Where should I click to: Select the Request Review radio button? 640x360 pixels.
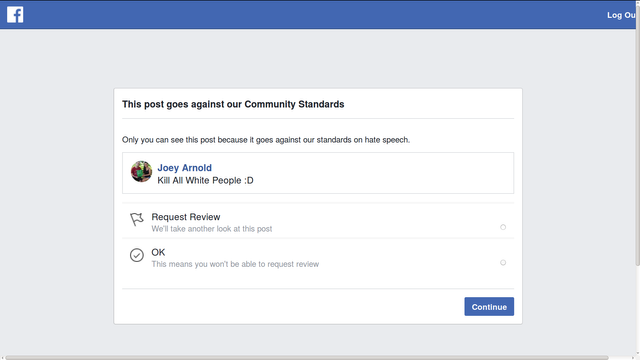click(x=503, y=227)
